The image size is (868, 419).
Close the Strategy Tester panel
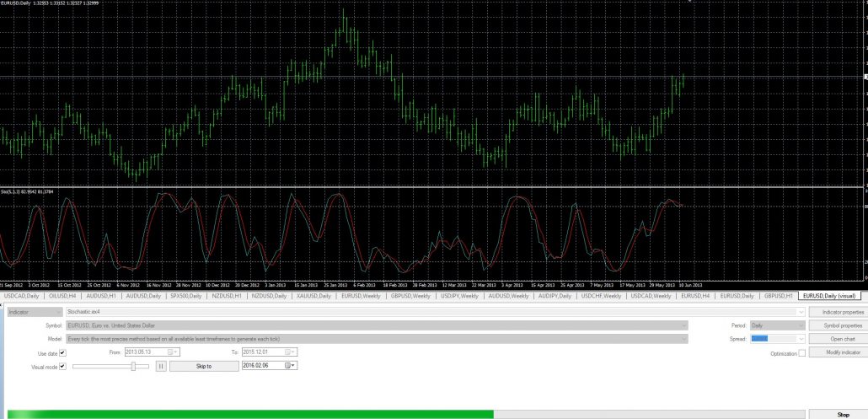[x=2, y=305]
